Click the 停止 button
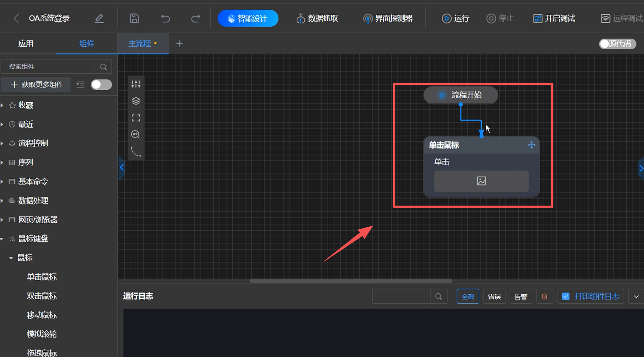 500,18
